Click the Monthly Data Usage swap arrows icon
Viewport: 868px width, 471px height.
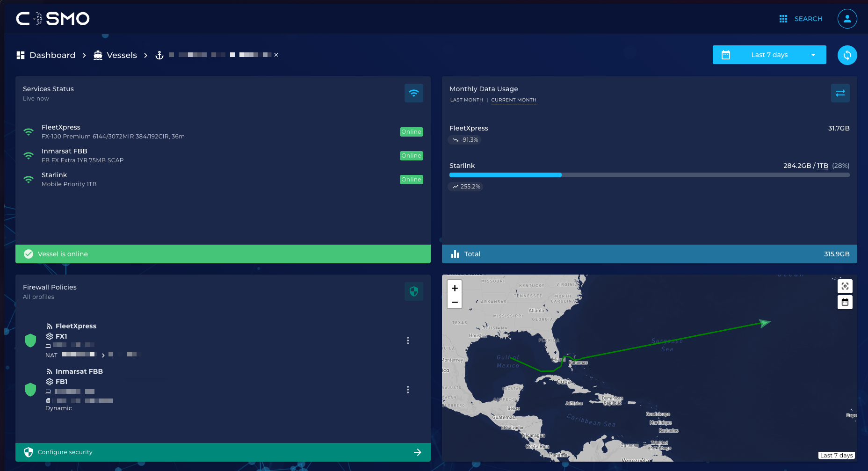coord(840,93)
